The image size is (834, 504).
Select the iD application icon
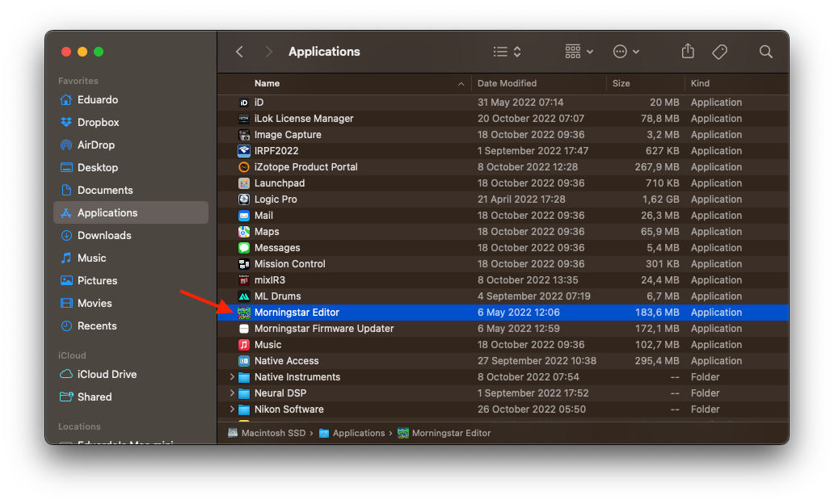click(243, 103)
